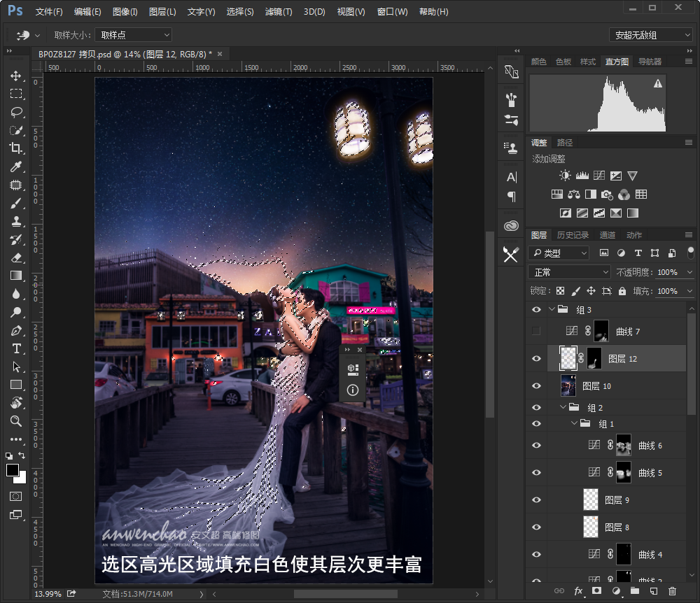Hide the 组 3 group
700x603 pixels.
537,309
